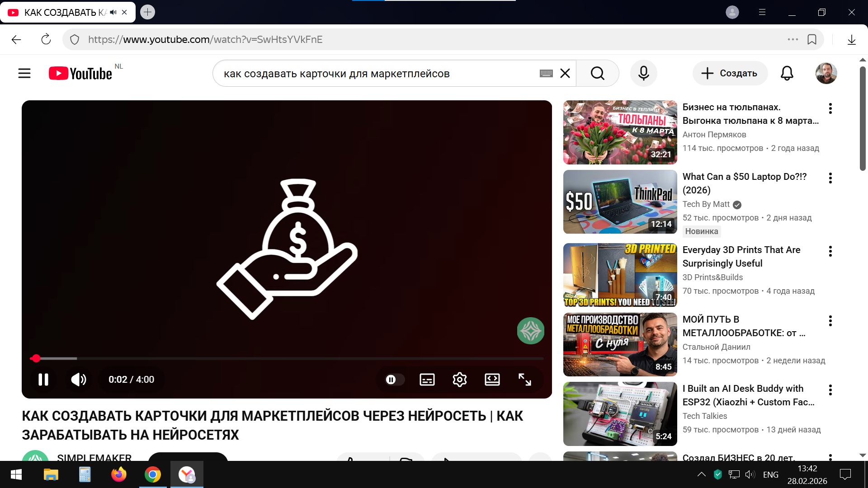Open YouTube notifications bell

tap(787, 73)
